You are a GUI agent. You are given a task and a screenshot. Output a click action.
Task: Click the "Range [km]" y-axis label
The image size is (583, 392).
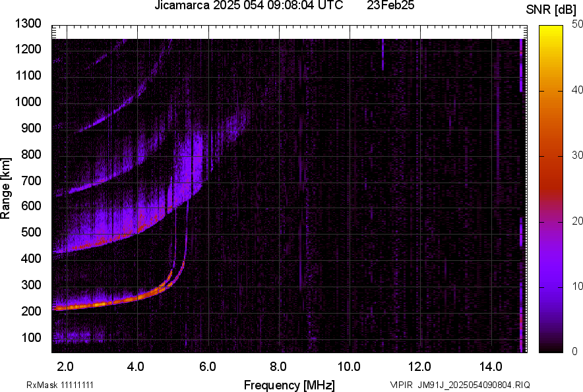click(x=6, y=192)
